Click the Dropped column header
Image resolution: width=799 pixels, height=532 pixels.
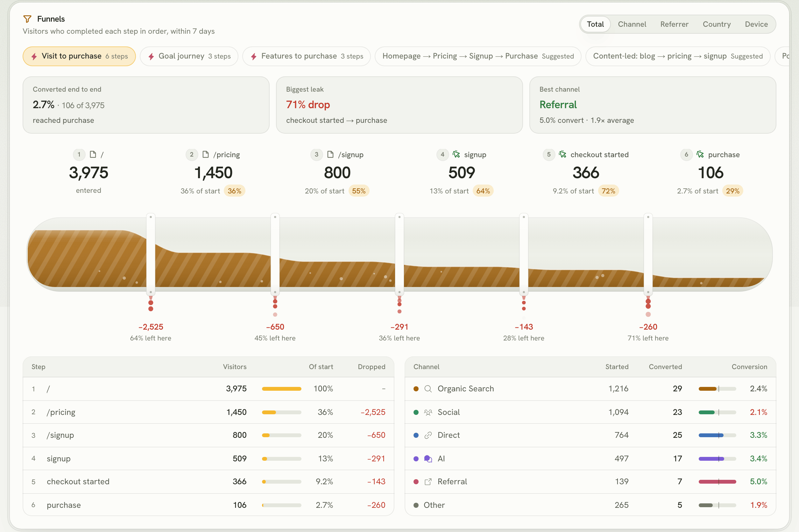point(371,367)
